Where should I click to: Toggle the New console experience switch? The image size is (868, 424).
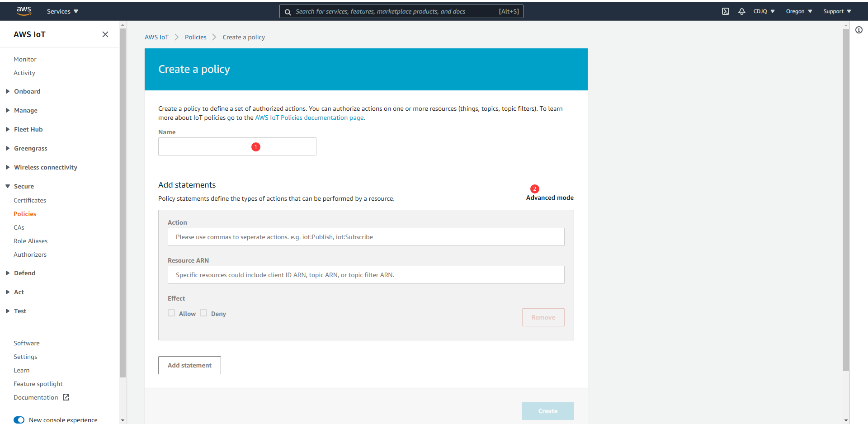[x=19, y=420]
